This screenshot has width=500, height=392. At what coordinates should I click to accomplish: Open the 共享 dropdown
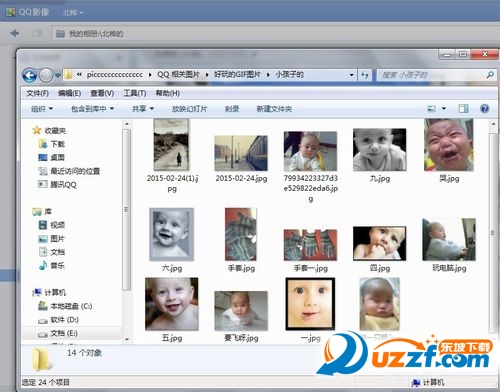(x=143, y=109)
